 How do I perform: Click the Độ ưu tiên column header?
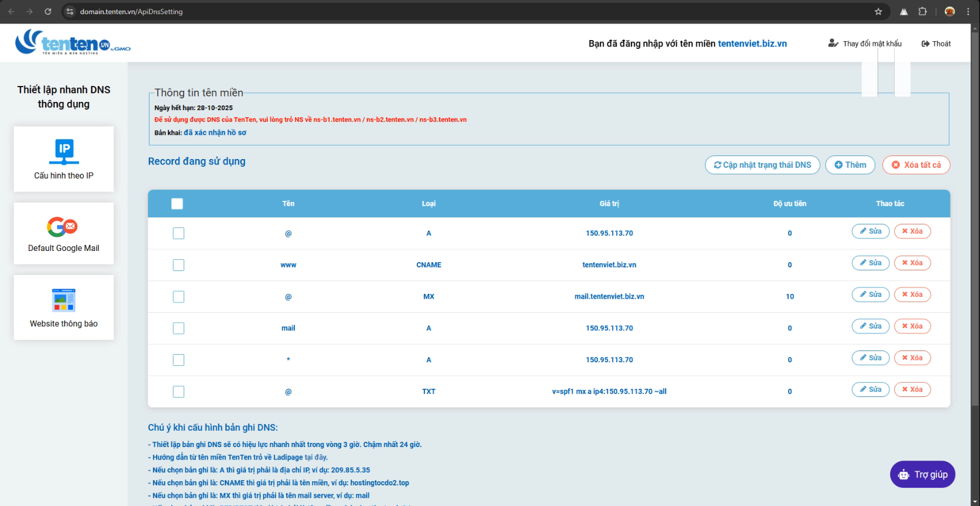click(790, 204)
